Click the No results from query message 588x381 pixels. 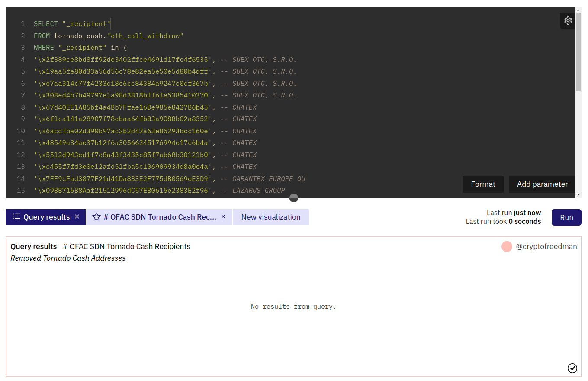coord(294,307)
